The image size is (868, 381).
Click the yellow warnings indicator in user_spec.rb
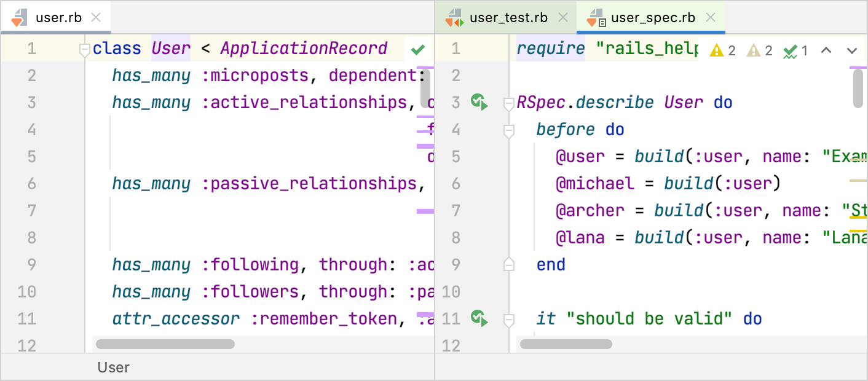[x=722, y=51]
